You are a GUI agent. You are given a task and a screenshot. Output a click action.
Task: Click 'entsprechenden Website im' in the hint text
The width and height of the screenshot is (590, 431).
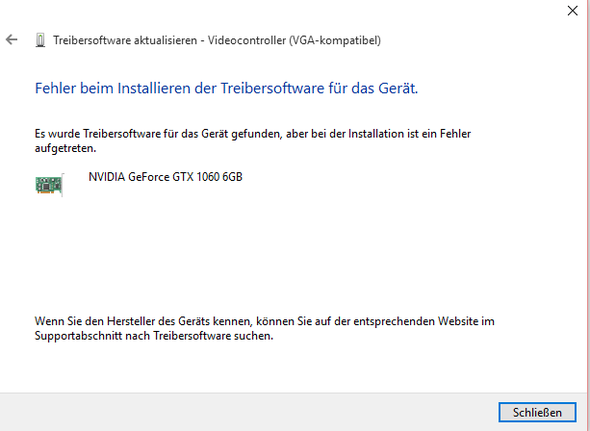point(424,321)
